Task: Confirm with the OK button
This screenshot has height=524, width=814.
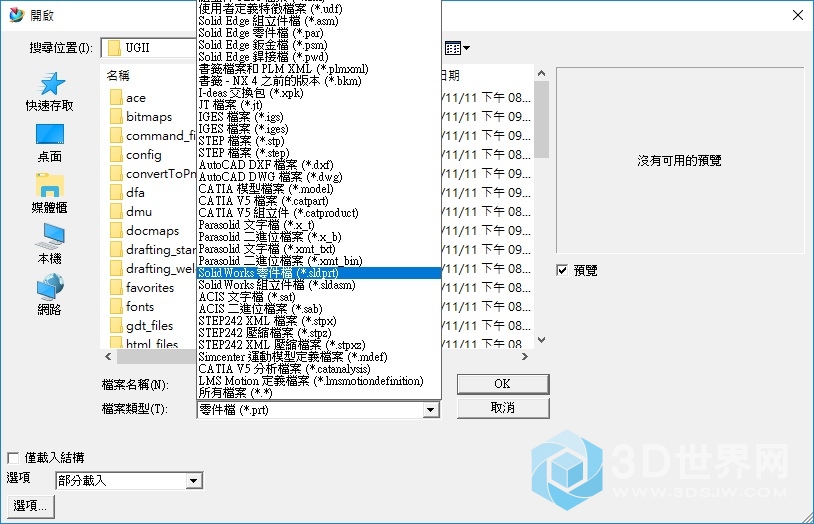Action: point(503,384)
